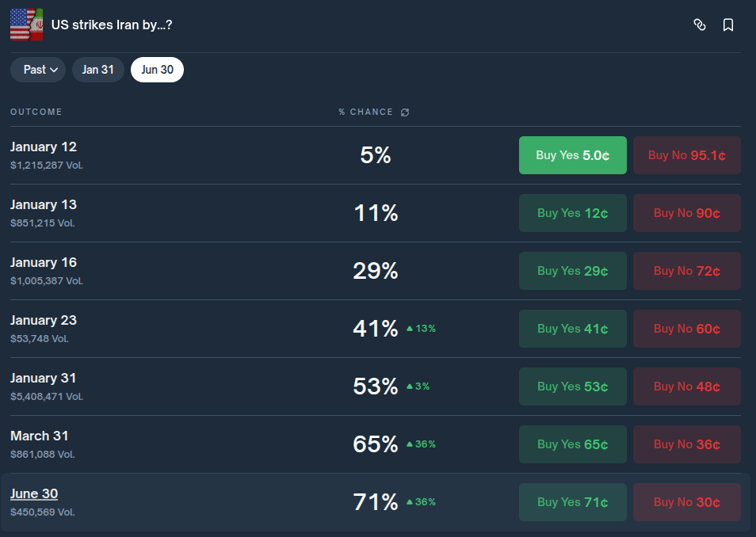
Task: Buy Yes at 5.0¢ for January 12
Action: [572, 155]
